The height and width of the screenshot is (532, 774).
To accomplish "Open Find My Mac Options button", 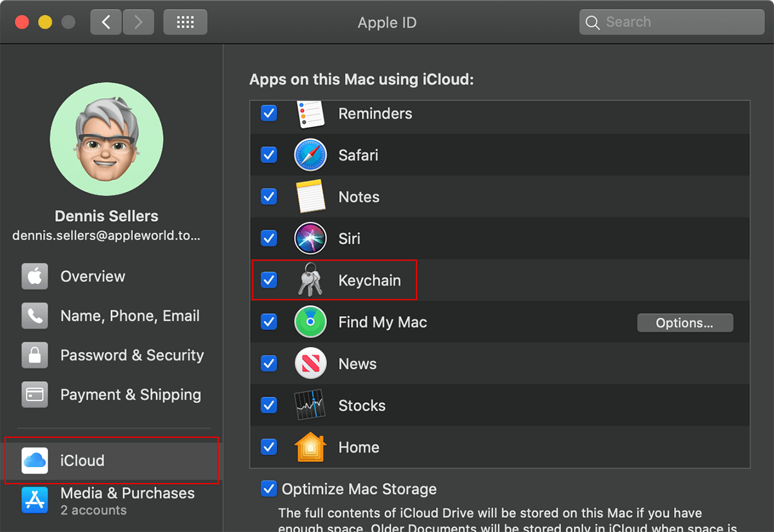I will pos(684,323).
